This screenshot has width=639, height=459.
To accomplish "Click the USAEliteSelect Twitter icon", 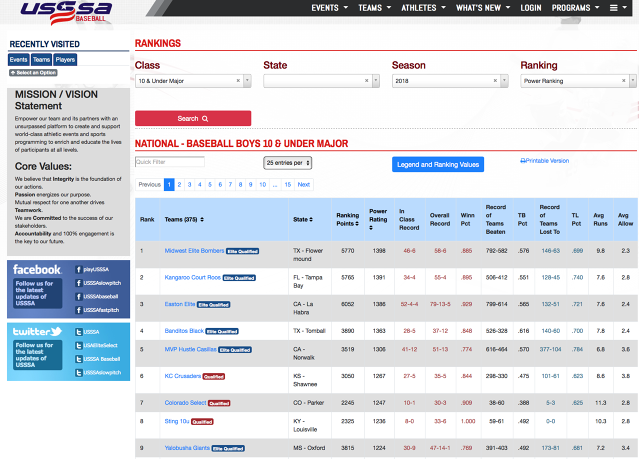I will [79, 345].
